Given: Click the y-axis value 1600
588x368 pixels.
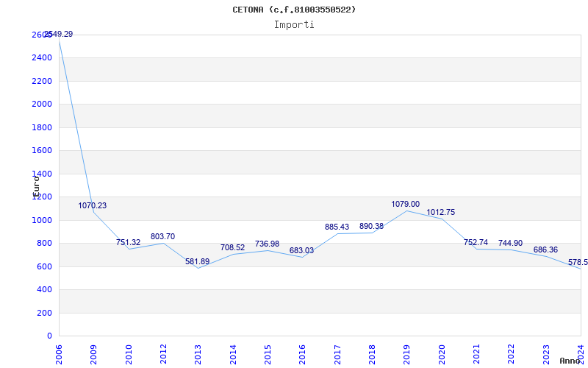Looking at the screenshot, I should coord(42,151).
